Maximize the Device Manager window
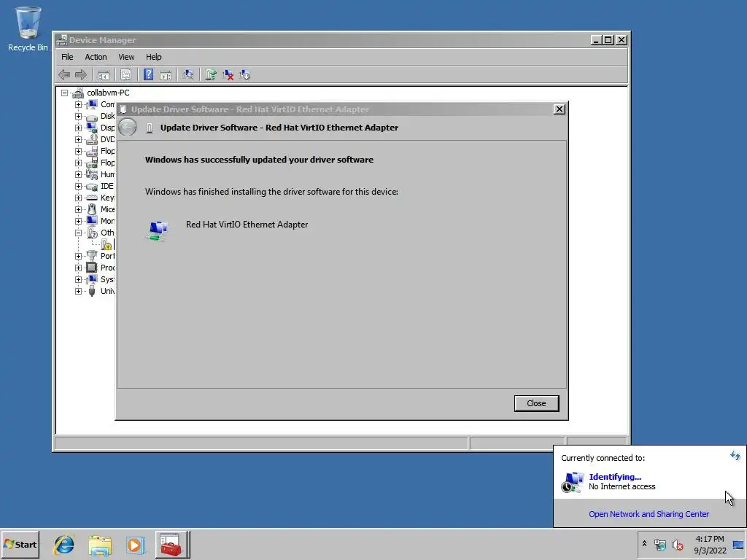 [x=608, y=40]
